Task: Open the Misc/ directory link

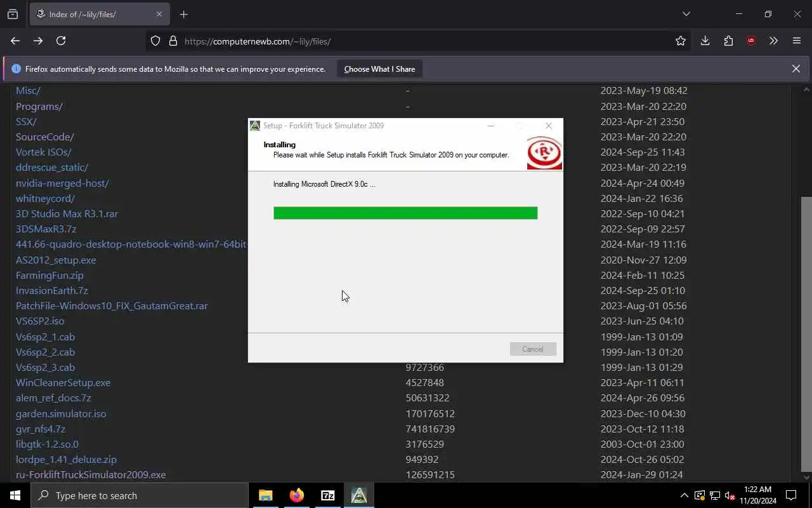Action: (28, 91)
